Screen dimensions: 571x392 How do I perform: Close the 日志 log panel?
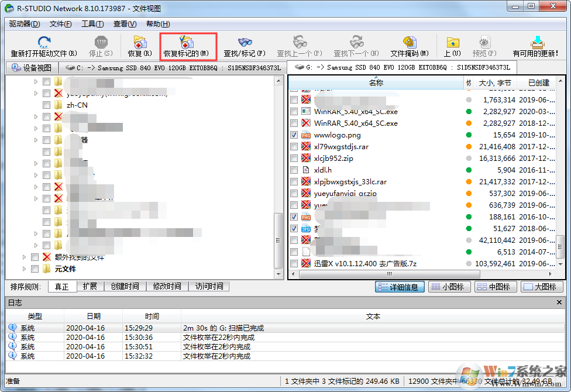pyautogui.click(x=559, y=302)
